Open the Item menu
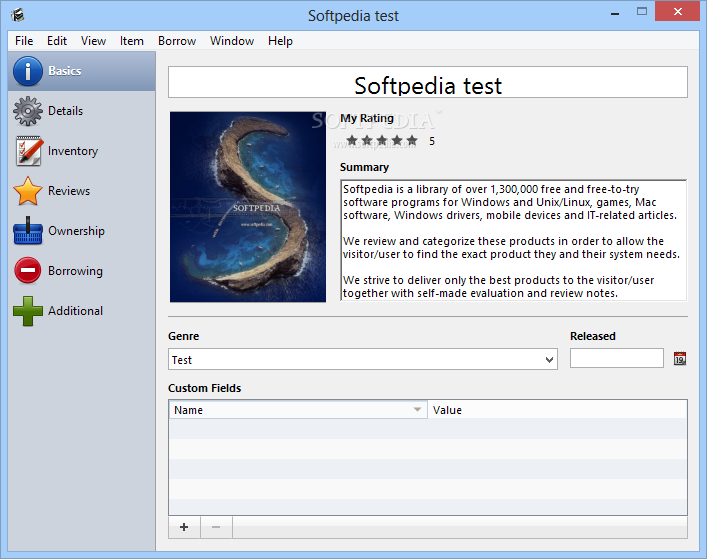Screen dimensions: 707x559 [132, 41]
